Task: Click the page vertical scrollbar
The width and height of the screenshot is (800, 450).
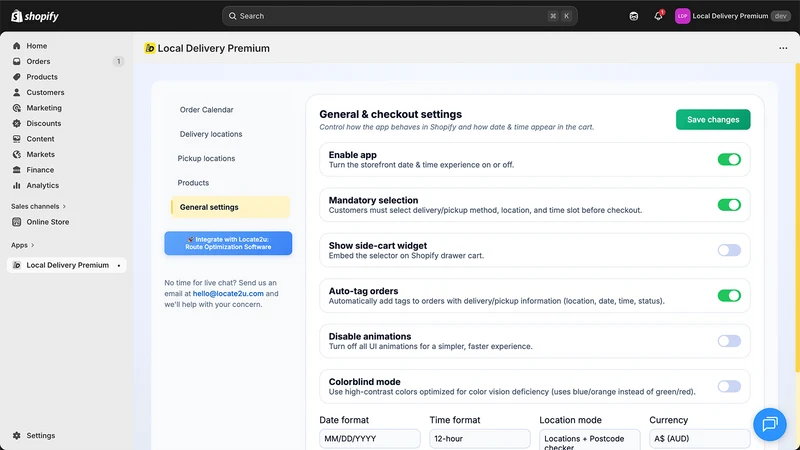Action: [x=797, y=219]
